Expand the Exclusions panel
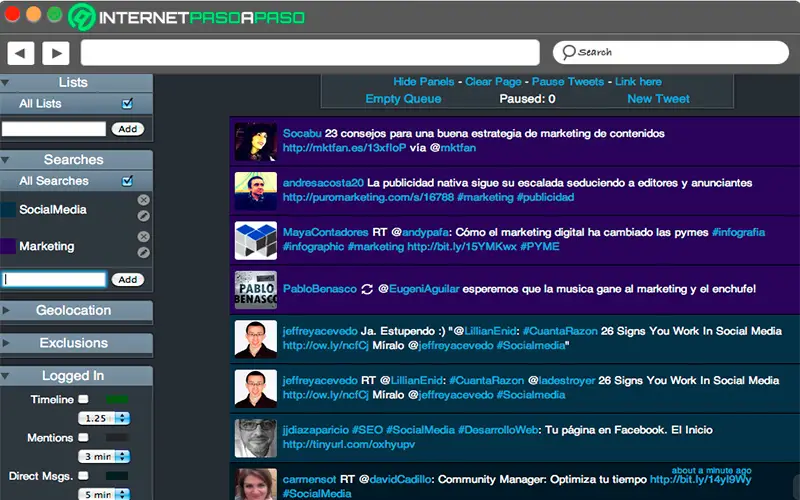 click(5, 343)
